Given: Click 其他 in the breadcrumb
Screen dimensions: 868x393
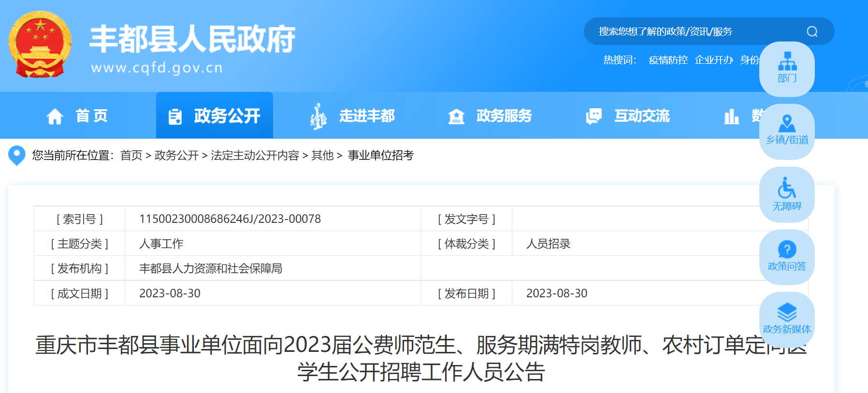Looking at the screenshot, I should pyautogui.click(x=322, y=155).
